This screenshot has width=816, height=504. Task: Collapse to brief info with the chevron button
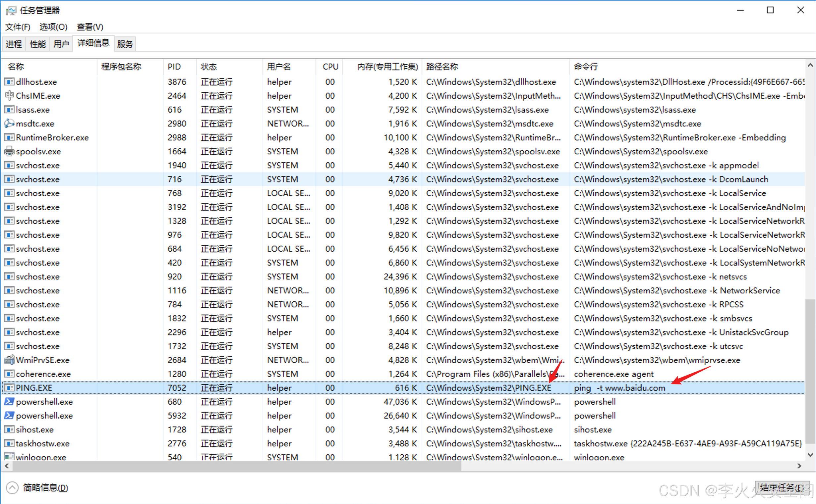(12, 488)
